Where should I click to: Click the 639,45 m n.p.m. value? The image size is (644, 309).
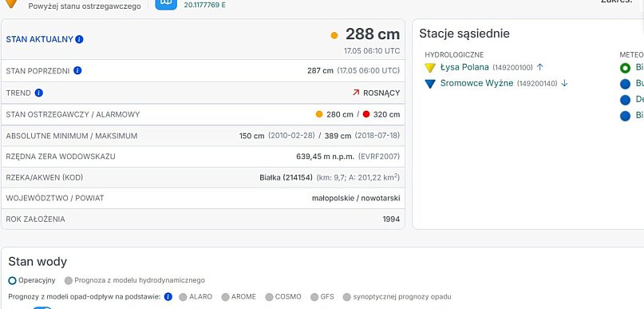[x=326, y=156]
